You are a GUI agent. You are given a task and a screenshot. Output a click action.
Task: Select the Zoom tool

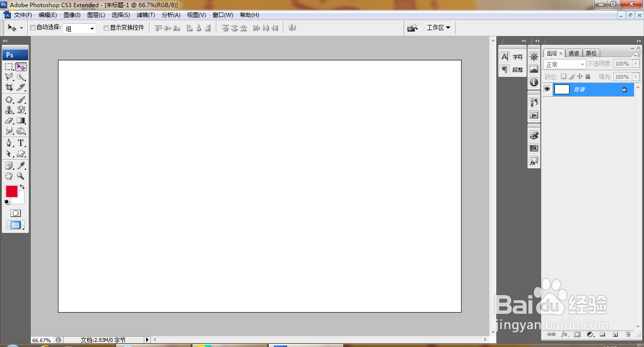coord(21,176)
